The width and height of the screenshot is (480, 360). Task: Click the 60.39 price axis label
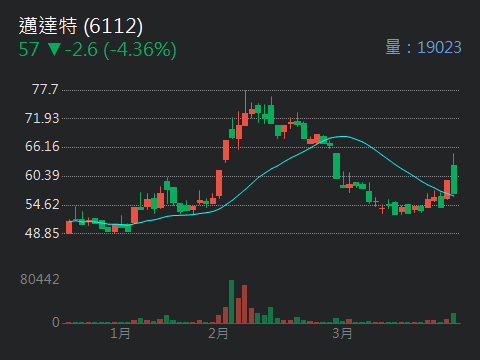[42, 175]
